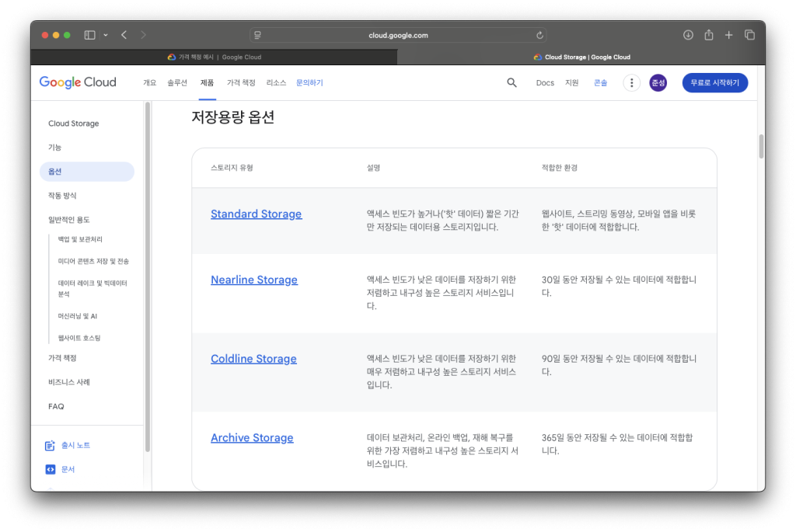Open the Archive Storage link
Image resolution: width=796 pixels, height=532 pixels.
coord(252,438)
